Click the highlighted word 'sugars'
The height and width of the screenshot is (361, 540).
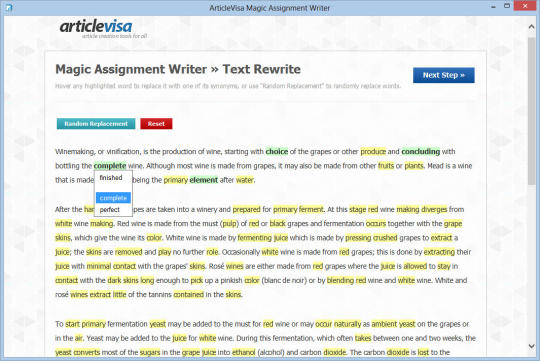150,352
